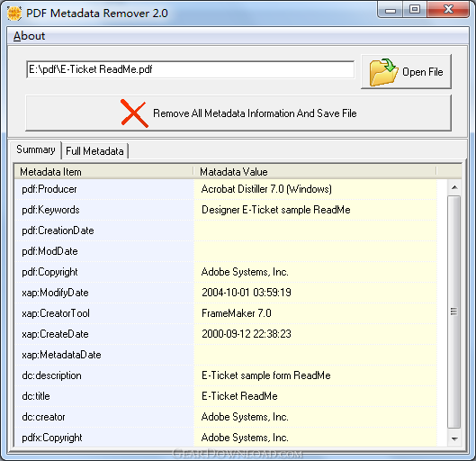This screenshot has width=476, height=461.
Task: Click the vertical scrollbar thumb
Action: tap(454, 312)
